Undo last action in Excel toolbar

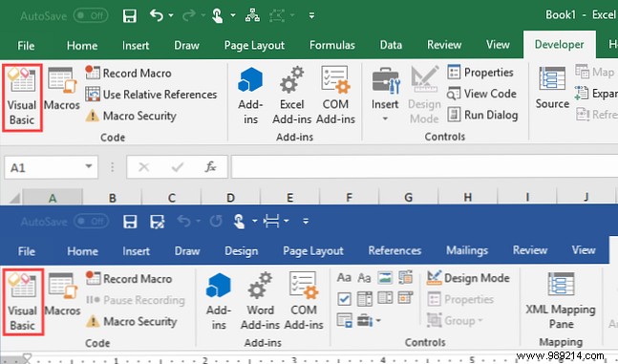coord(157,16)
